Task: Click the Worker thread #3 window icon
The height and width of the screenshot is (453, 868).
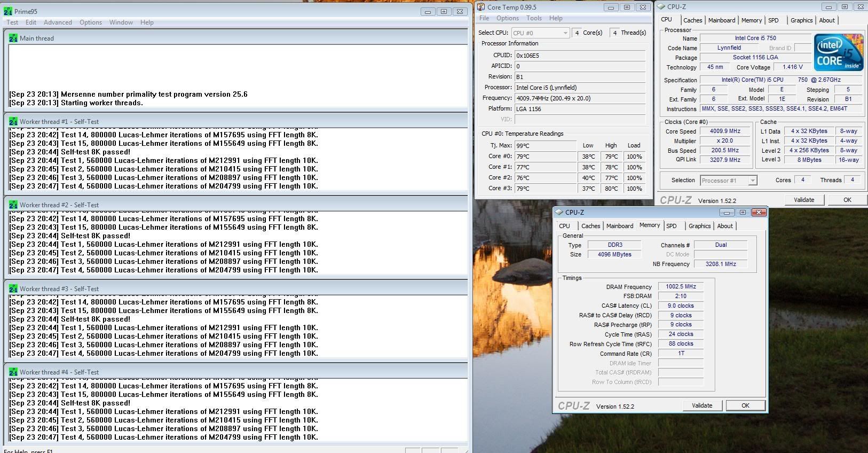Action: point(13,288)
